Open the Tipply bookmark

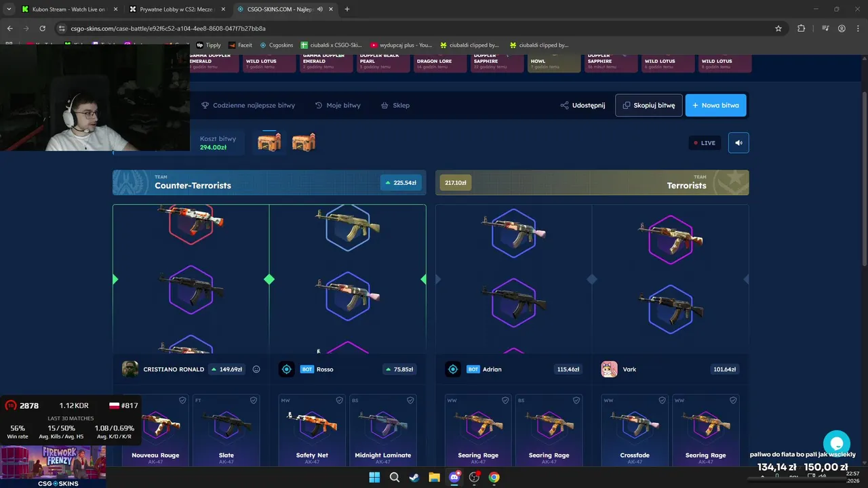208,45
